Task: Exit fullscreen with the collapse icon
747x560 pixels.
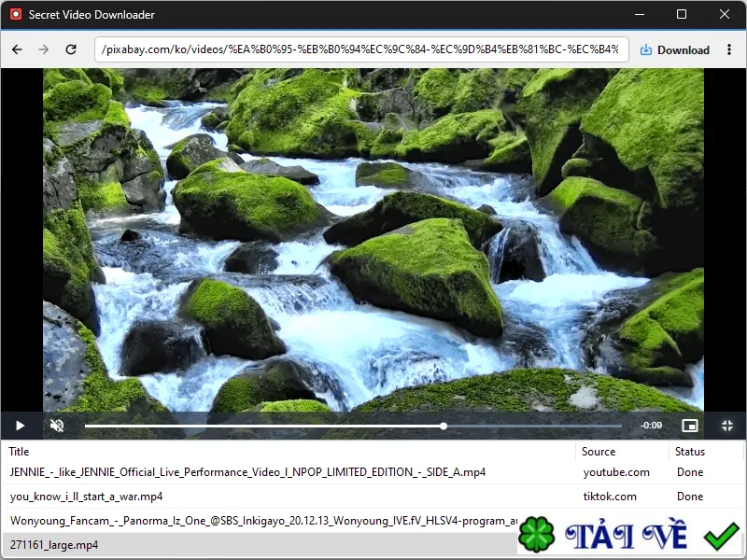Action: tap(727, 426)
